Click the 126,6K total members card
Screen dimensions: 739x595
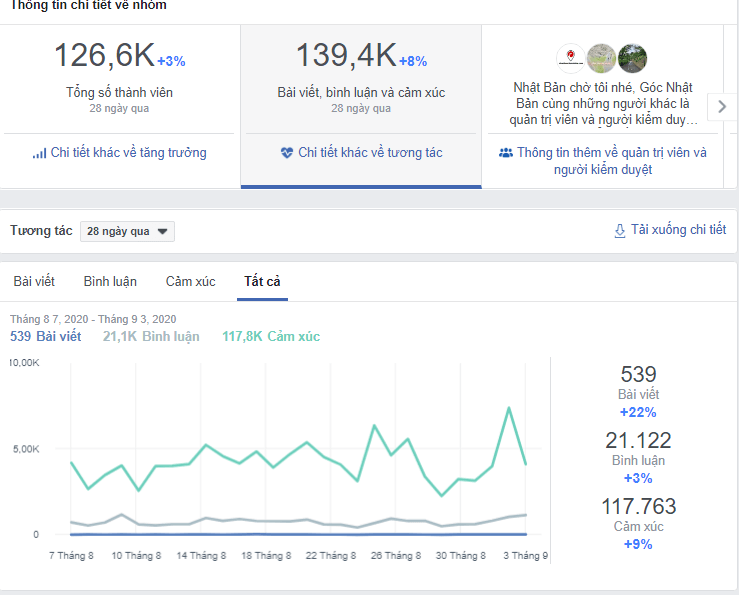pos(119,75)
